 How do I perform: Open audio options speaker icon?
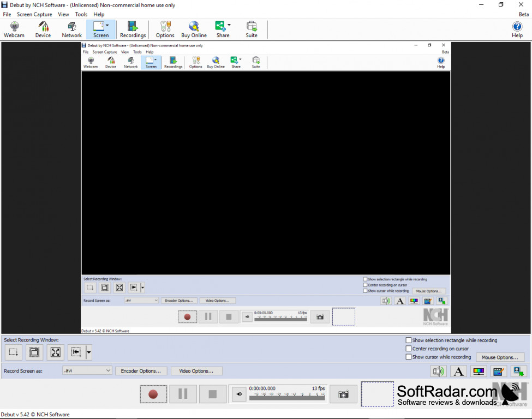tap(438, 371)
